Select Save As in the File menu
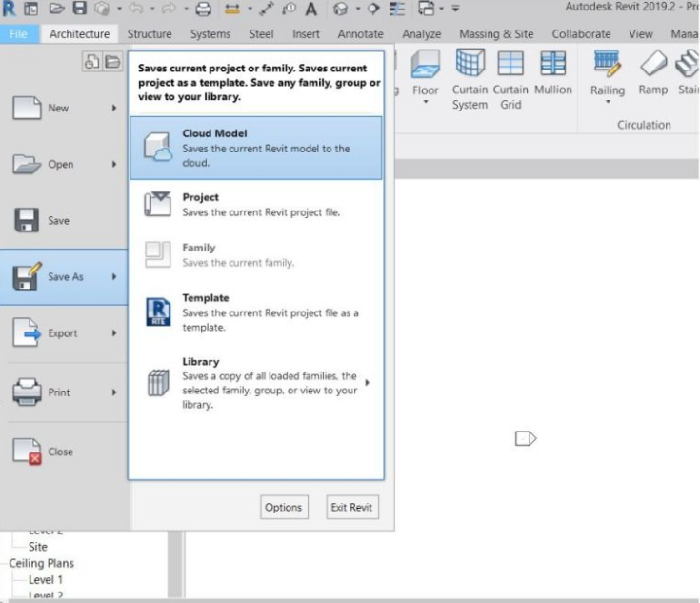The image size is (700, 603). pos(65,277)
